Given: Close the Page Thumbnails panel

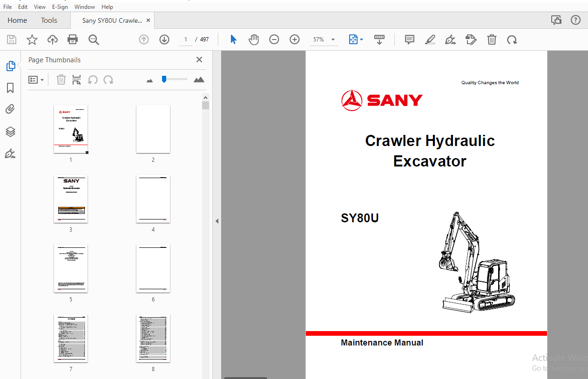Looking at the screenshot, I should click(x=199, y=60).
